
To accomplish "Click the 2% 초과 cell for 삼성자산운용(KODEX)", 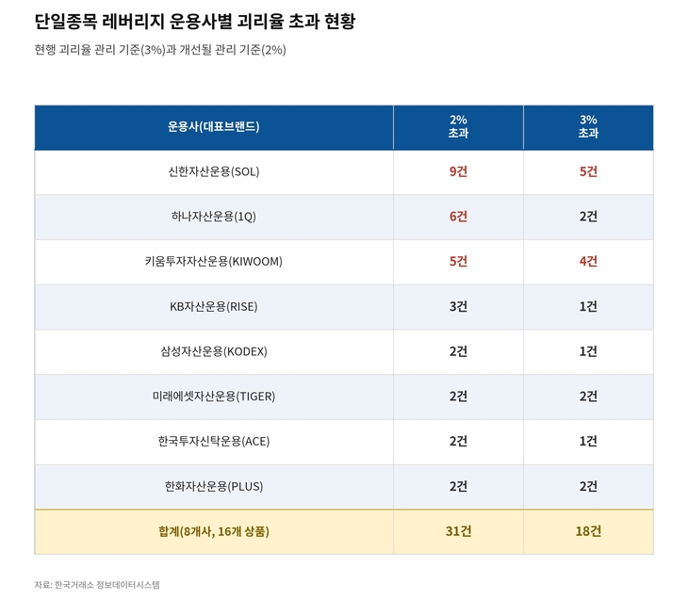I will (x=458, y=351).
